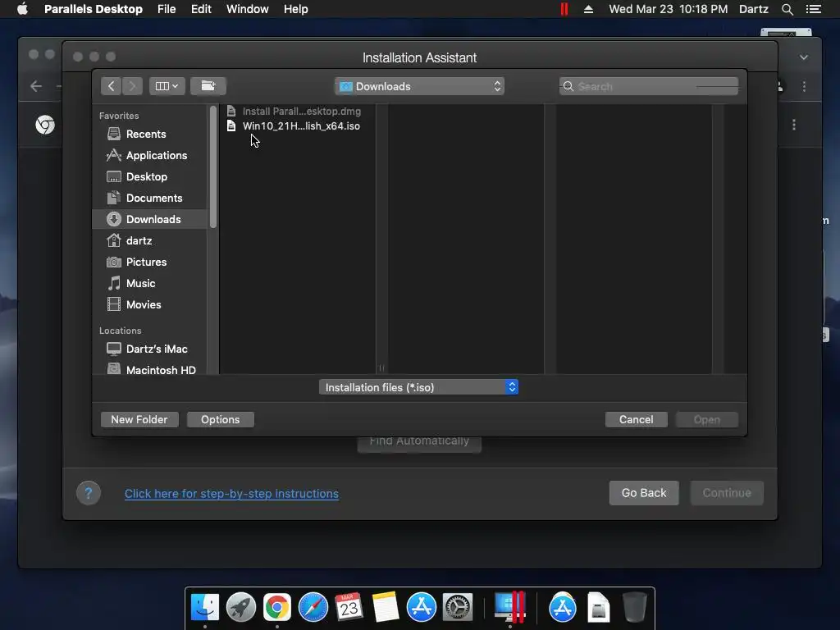Click the new folder icon in the dialog toolbar

pyautogui.click(x=208, y=85)
